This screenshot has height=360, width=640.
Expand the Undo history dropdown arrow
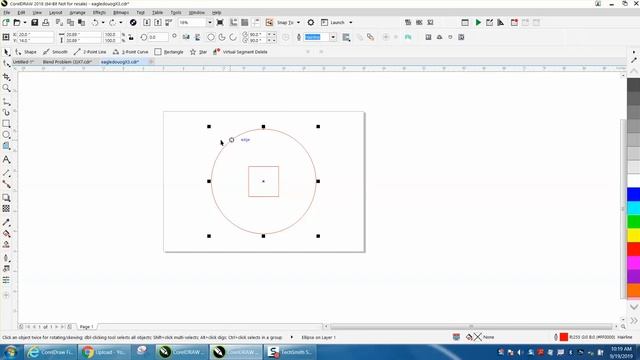coord(103,22)
